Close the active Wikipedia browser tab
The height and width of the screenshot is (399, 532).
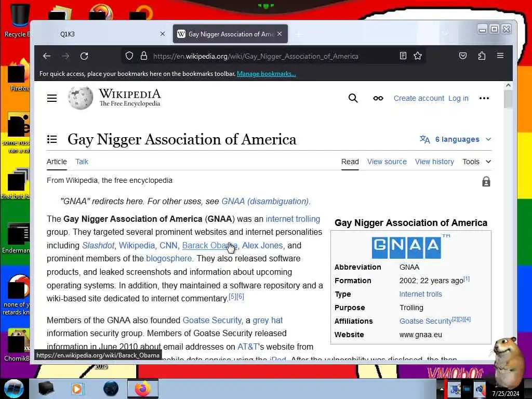coord(280,34)
